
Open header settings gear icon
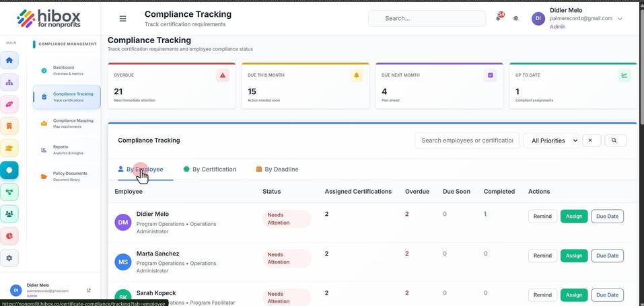[516, 18]
